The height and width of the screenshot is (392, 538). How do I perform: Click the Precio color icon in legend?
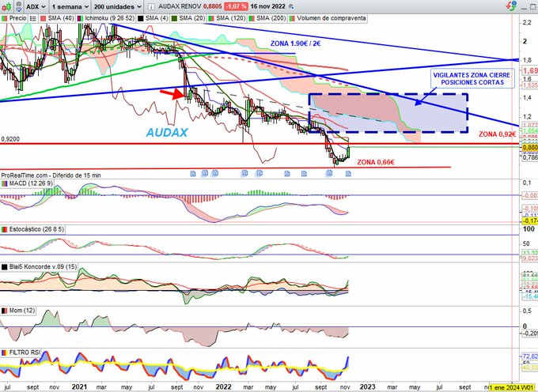tap(5, 18)
